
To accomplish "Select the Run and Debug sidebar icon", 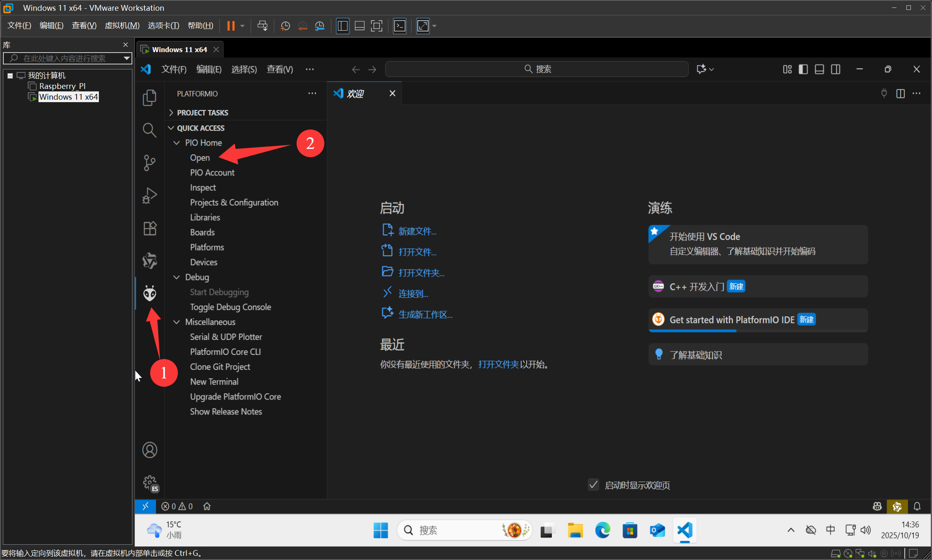I will click(x=149, y=195).
